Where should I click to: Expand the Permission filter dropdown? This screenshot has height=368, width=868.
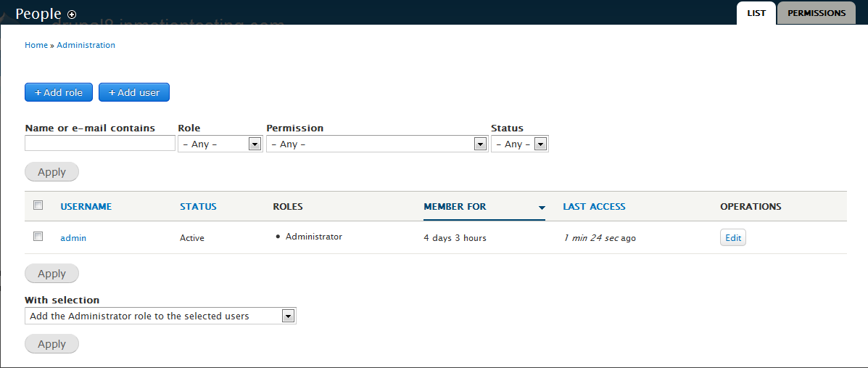(376, 144)
